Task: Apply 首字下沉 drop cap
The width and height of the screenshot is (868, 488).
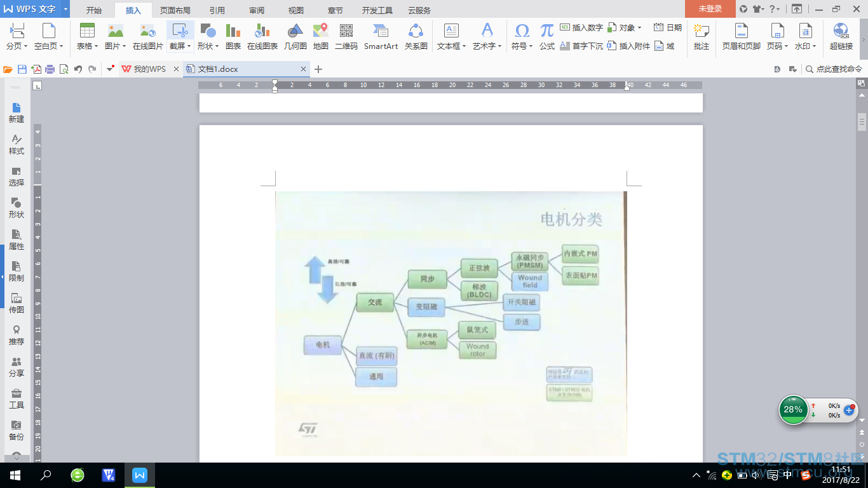Action: pos(581,46)
